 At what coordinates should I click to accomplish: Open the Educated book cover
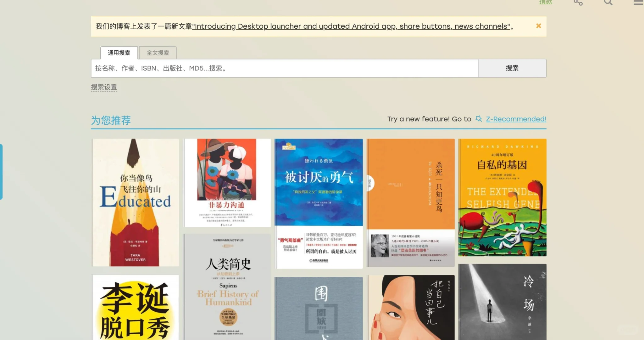click(135, 202)
